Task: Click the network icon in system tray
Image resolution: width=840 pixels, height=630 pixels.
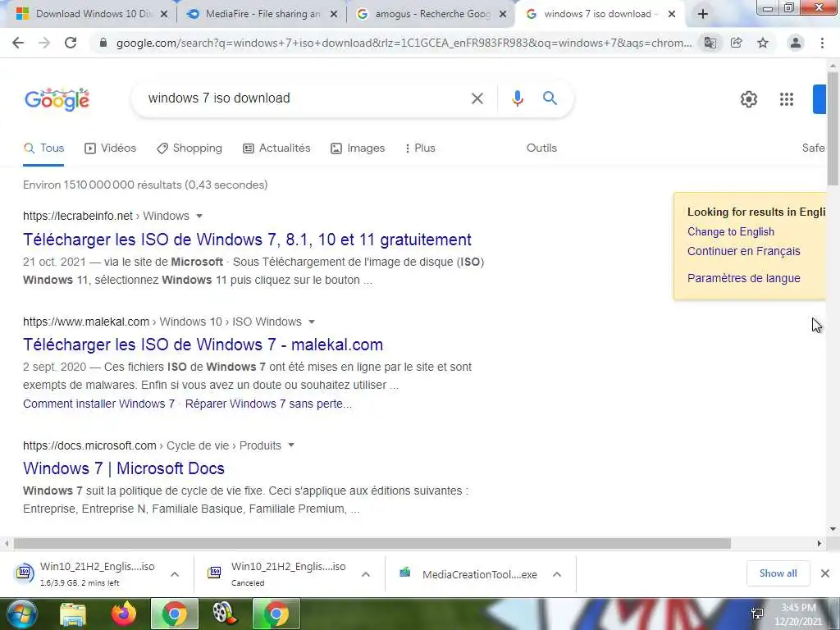Action: 757,614
